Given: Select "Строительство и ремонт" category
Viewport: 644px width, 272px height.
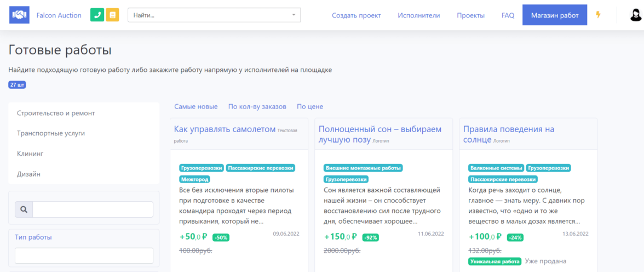Looking at the screenshot, I should pos(56,113).
